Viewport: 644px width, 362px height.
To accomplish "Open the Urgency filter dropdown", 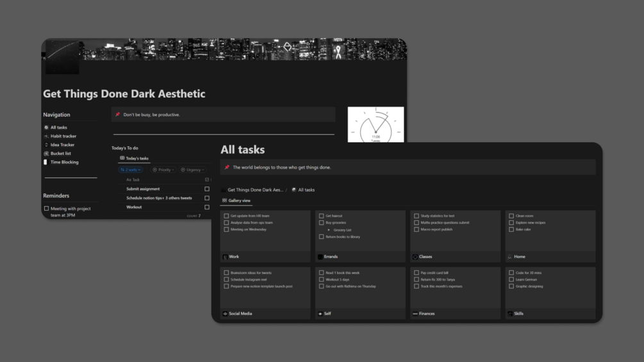I will point(192,170).
